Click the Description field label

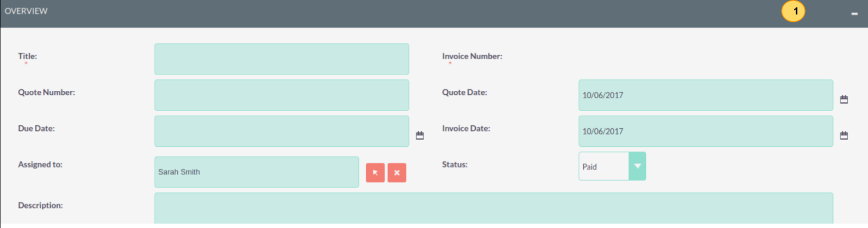40,206
